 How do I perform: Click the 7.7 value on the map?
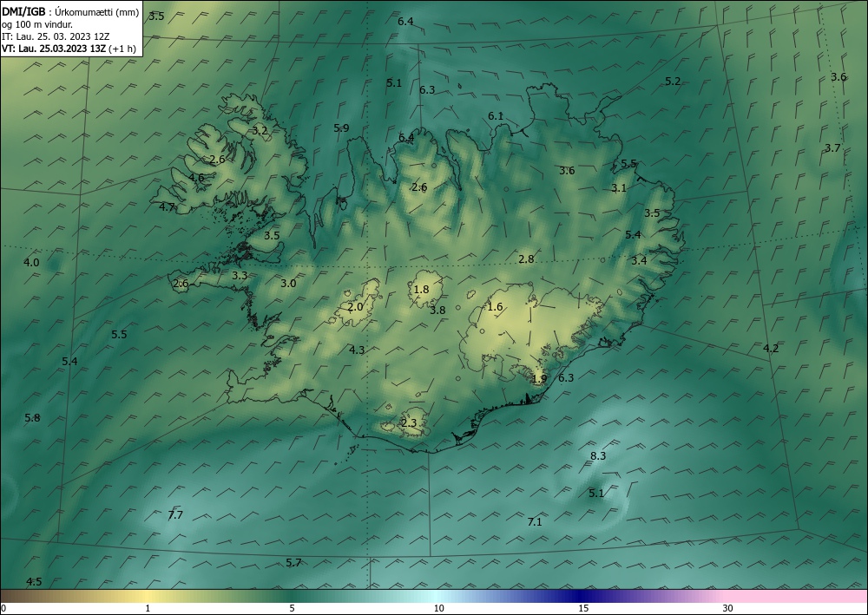point(175,515)
